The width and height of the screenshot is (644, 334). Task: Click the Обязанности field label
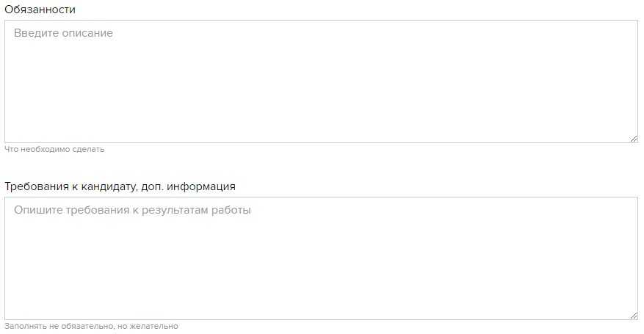coord(40,10)
